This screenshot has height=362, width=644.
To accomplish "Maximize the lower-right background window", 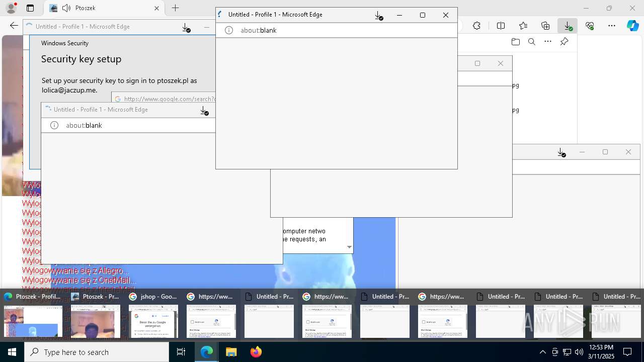I will pos(605,152).
